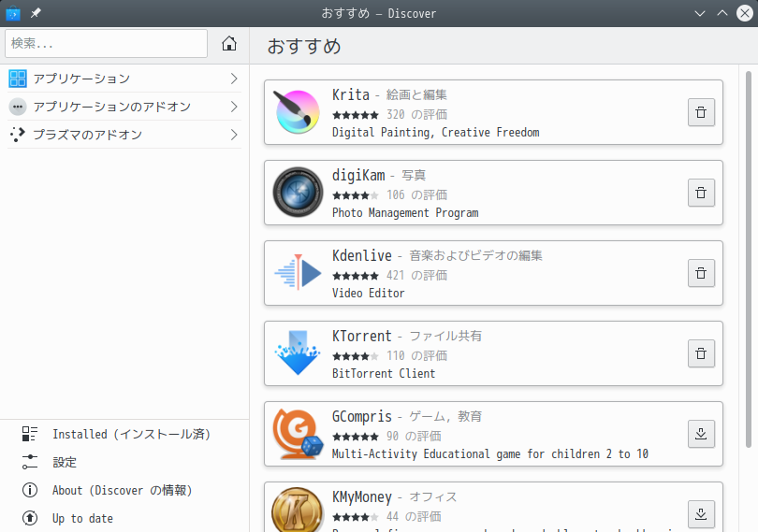Click 'BitTorrent Client' description text

(384, 373)
